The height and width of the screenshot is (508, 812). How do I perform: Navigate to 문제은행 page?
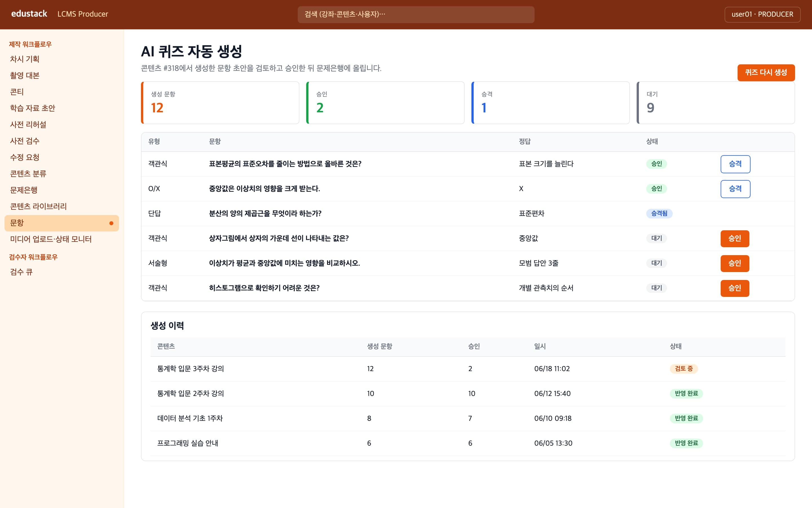coord(62,190)
